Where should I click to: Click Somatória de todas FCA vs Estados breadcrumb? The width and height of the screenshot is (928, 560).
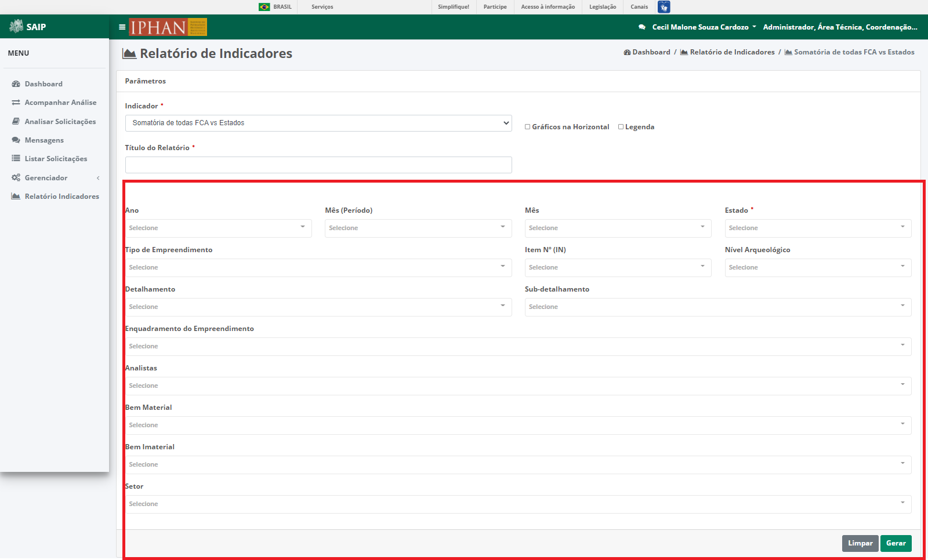850,52
